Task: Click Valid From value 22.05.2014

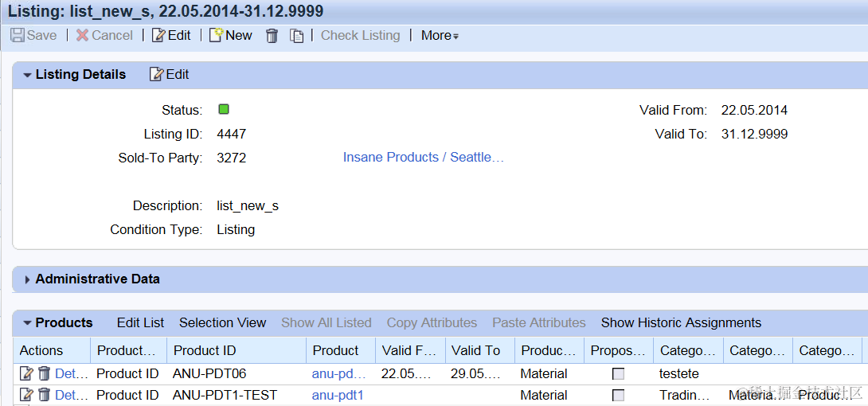Action: (754, 110)
